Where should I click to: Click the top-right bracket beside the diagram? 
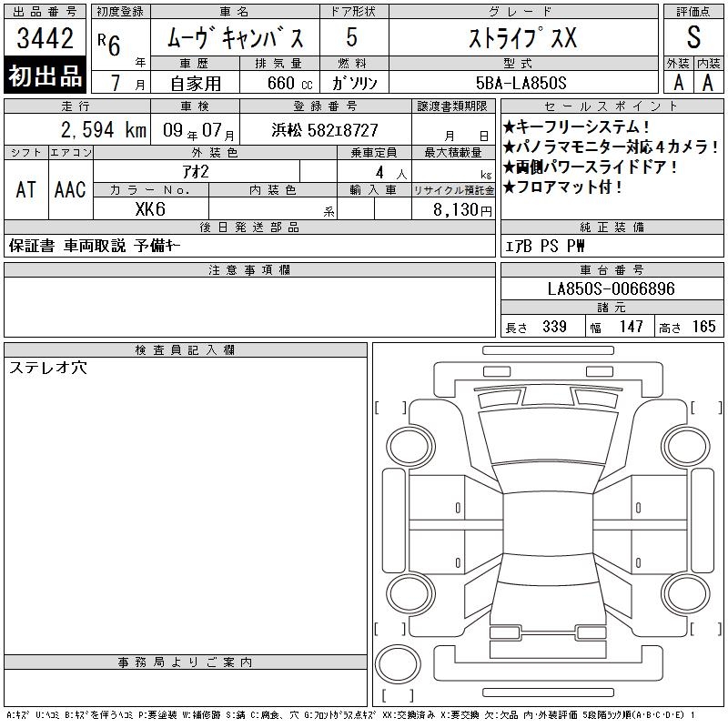click(x=707, y=408)
